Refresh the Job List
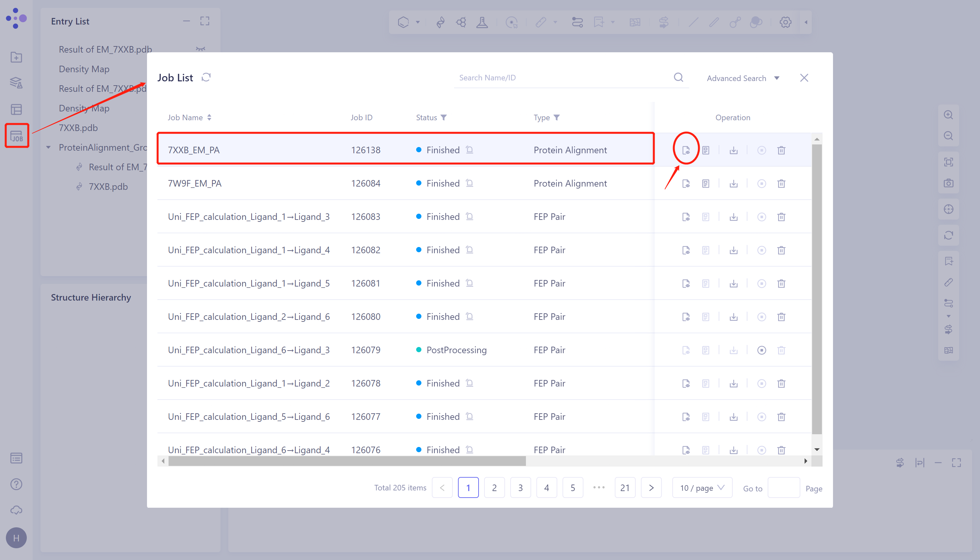The height and width of the screenshot is (560, 980). click(x=206, y=77)
